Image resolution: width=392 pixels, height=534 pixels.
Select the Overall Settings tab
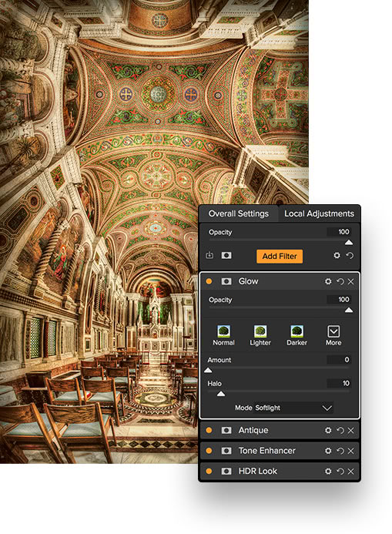click(239, 213)
